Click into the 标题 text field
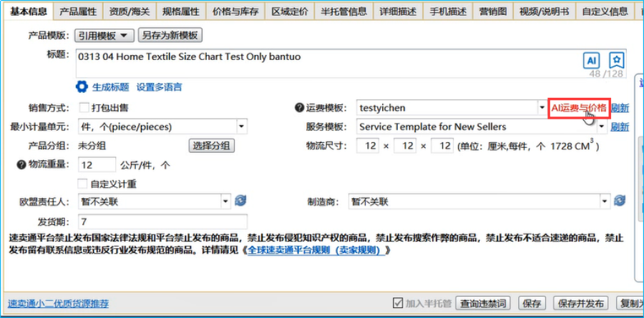Viewport: 644px width, 318px height. click(x=351, y=64)
